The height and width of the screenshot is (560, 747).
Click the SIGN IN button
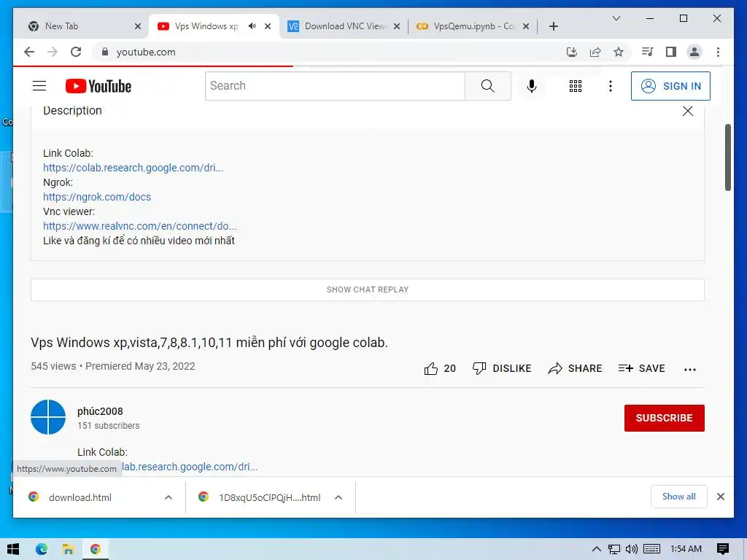pyautogui.click(x=670, y=86)
